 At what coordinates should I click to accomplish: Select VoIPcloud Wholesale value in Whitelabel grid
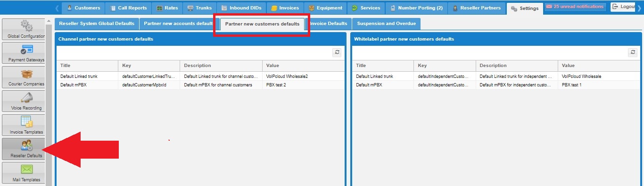coord(599,76)
